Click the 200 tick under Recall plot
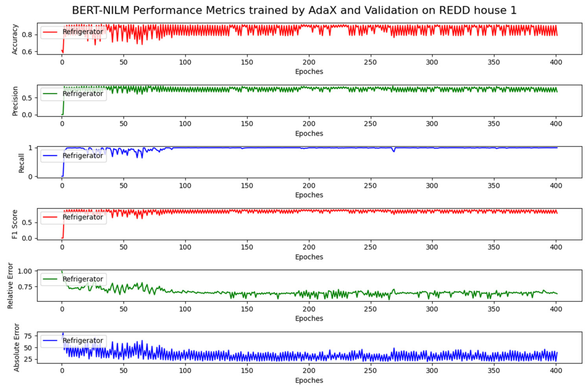Screen dimensions: 588x388 [309, 186]
